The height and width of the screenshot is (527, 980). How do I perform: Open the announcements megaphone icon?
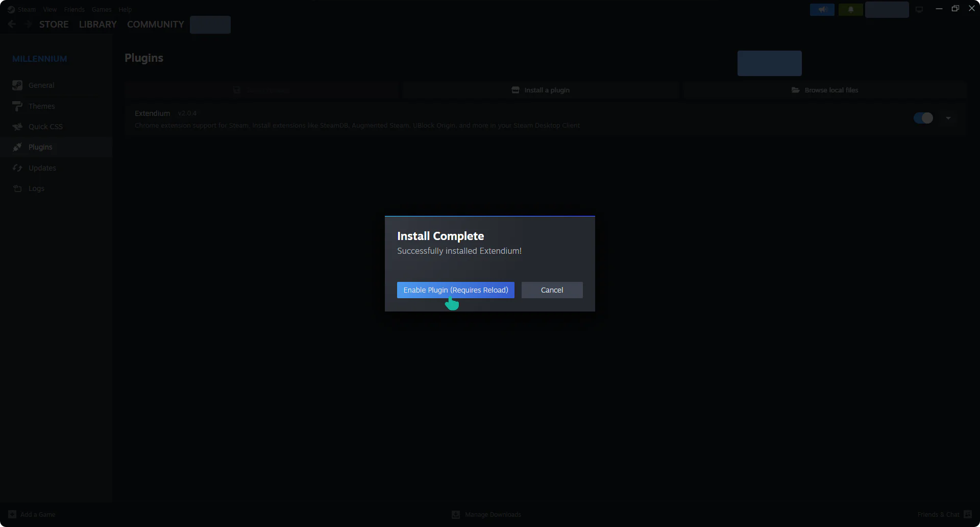[822, 10]
